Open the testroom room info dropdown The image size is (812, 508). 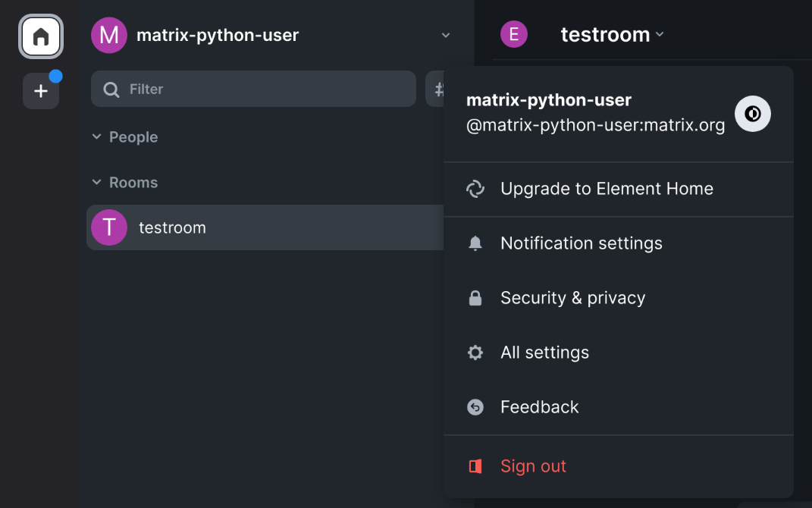click(659, 35)
